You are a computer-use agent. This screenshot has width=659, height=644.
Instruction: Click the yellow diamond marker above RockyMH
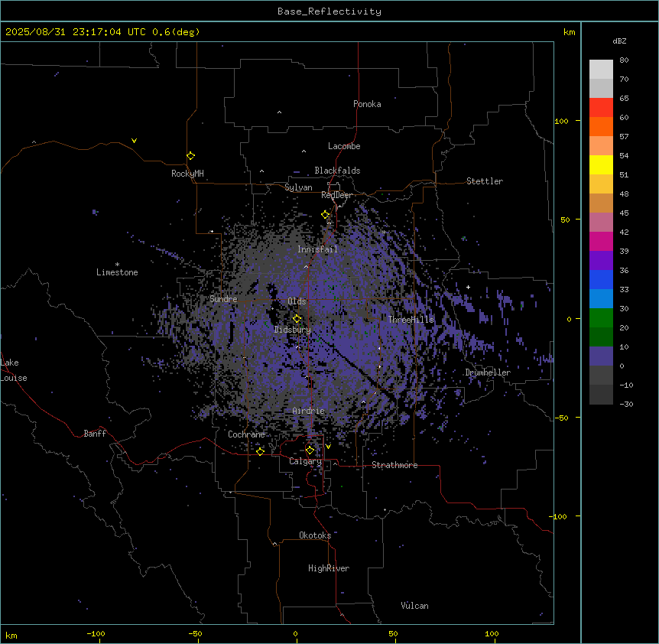pos(190,155)
